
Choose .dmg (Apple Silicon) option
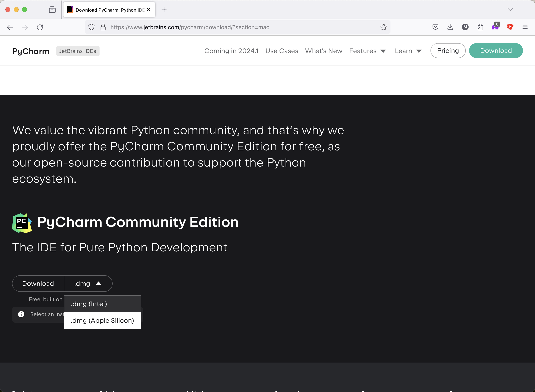click(102, 320)
